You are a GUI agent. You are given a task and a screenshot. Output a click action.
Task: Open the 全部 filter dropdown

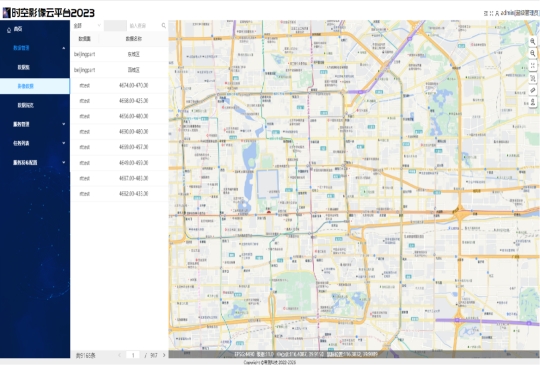(87, 25)
